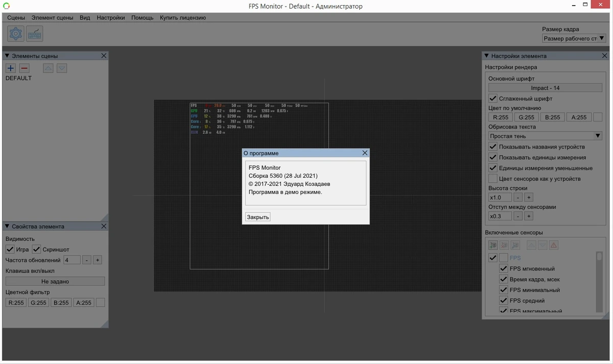This screenshot has height=364, width=613.
Task: Open the Купить лицензию menu
Action: tap(183, 17)
